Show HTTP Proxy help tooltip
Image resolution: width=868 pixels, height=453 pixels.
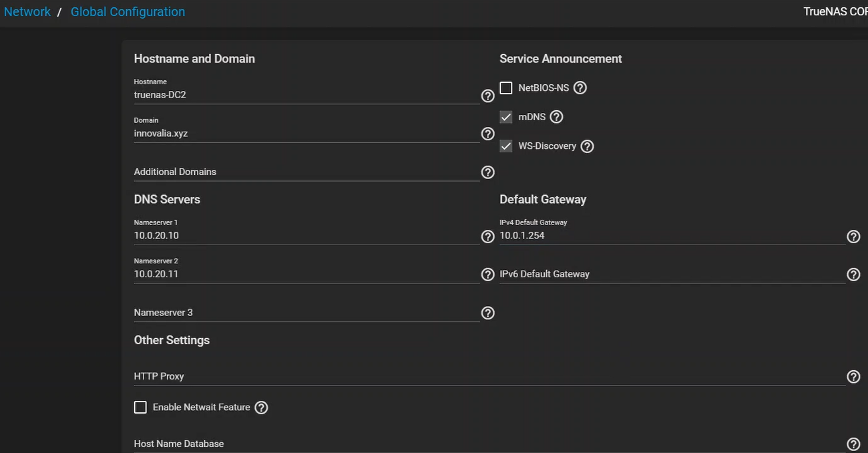tap(853, 377)
